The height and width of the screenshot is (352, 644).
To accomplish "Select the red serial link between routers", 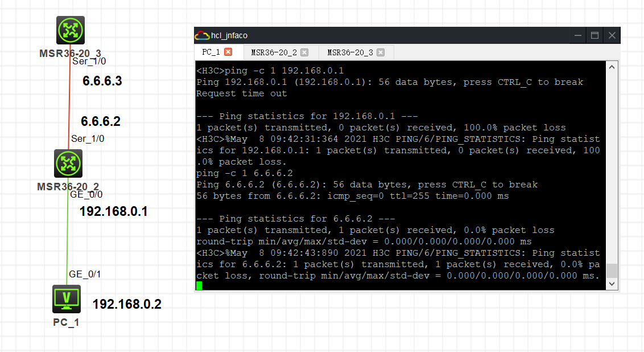I will point(70,103).
